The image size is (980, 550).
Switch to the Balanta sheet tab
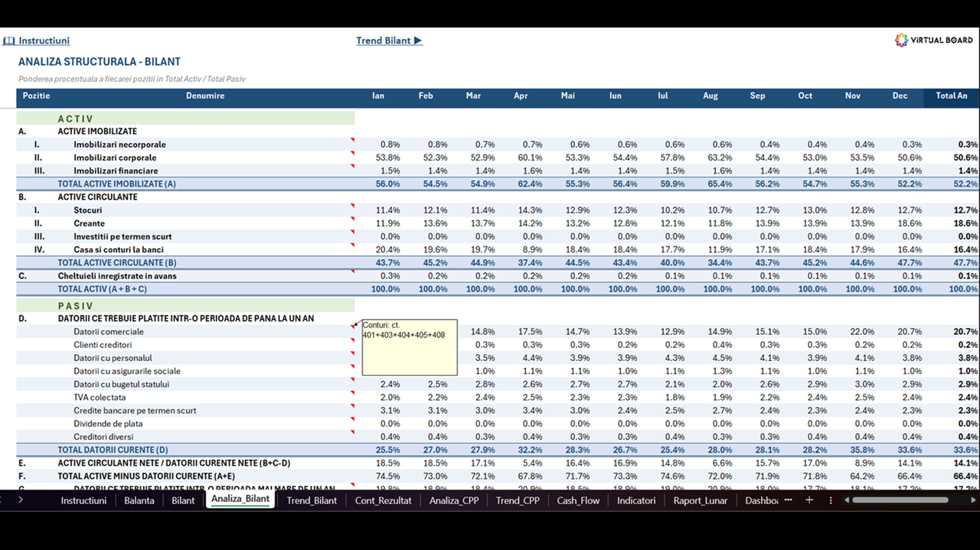coord(139,500)
